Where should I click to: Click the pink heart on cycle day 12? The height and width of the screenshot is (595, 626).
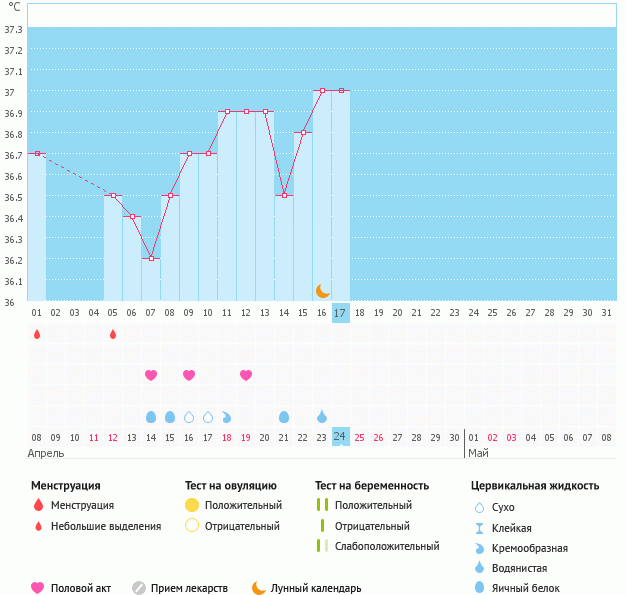click(246, 375)
